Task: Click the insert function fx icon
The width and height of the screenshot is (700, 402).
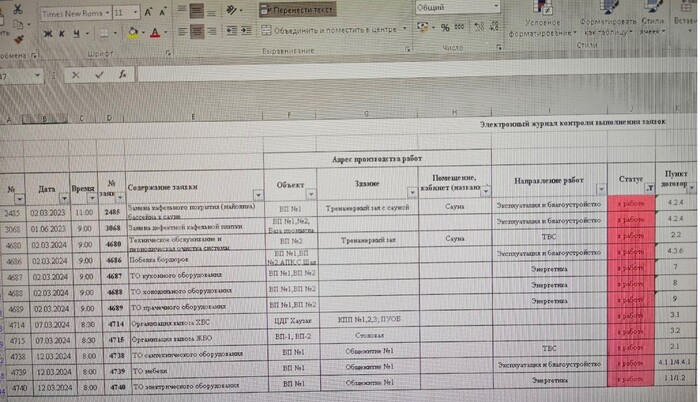Action: click(x=123, y=75)
